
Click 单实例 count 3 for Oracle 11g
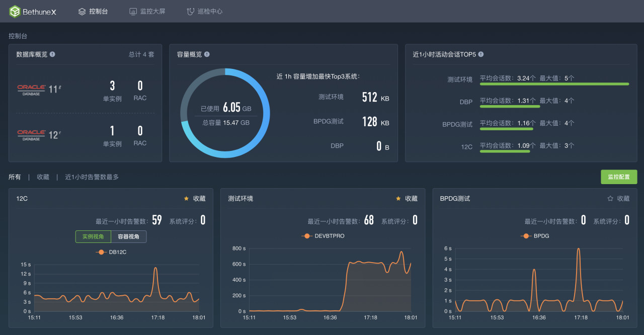click(x=112, y=86)
